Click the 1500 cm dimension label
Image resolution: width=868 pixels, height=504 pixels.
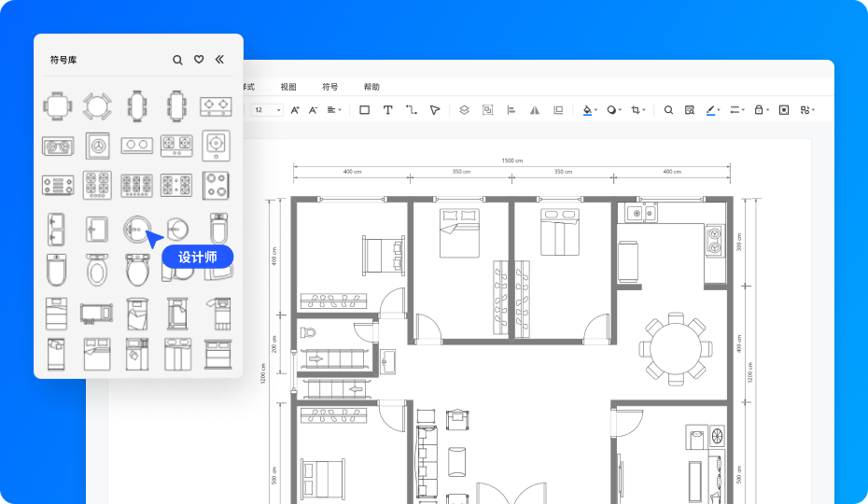pos(512,160)
